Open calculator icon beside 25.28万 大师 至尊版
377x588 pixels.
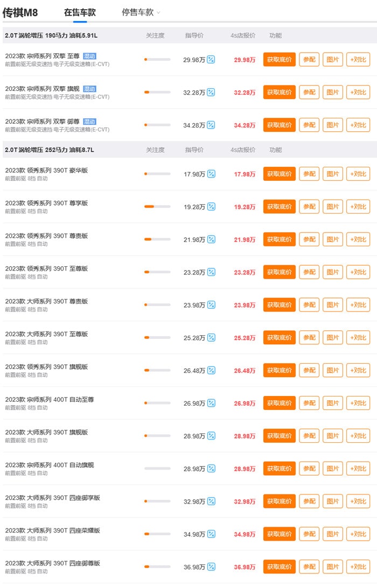[212, 338]
